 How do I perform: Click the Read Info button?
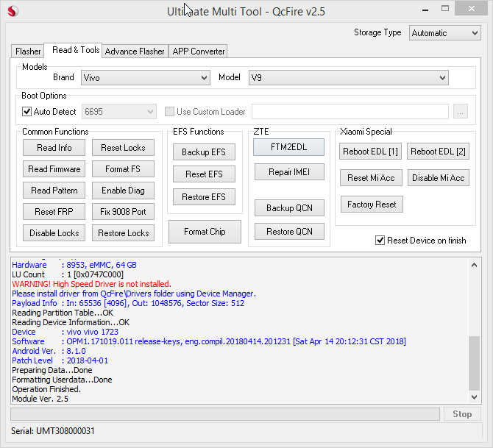(54, 148)
